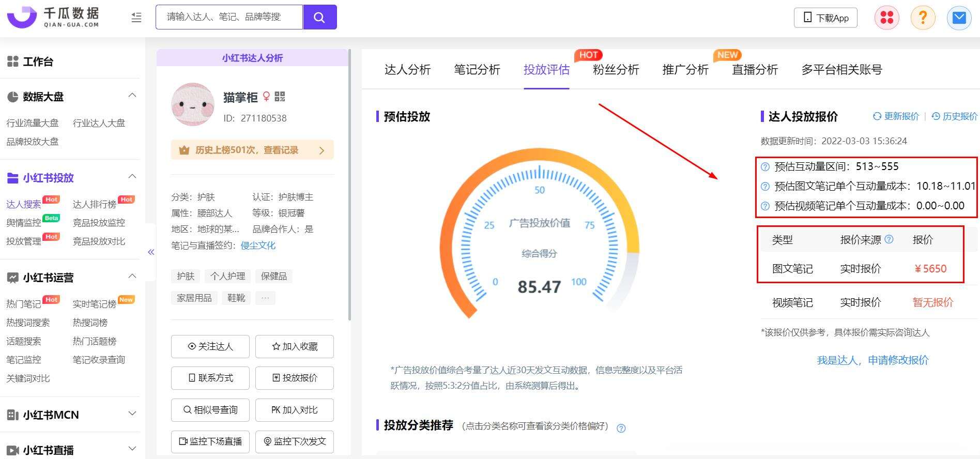980x459 pixels.
Task: Open 达人搜索 in the sidebar
Action: (x=24, y=204)
